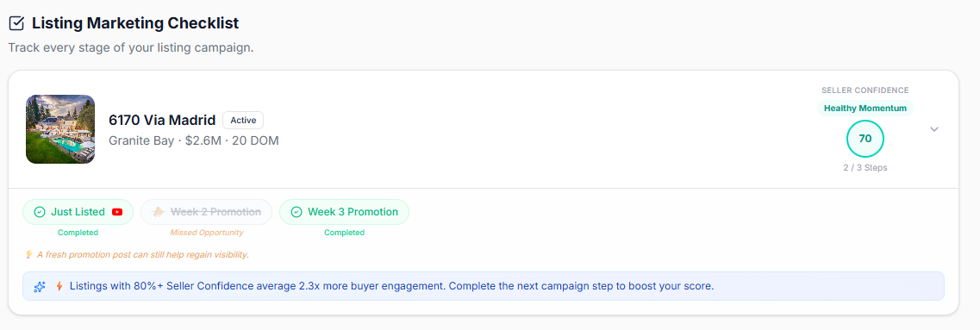Screen dimensions: 980x330
Task: Click the lightning bolt icon in the banner
Action: [x=59, y=286]
